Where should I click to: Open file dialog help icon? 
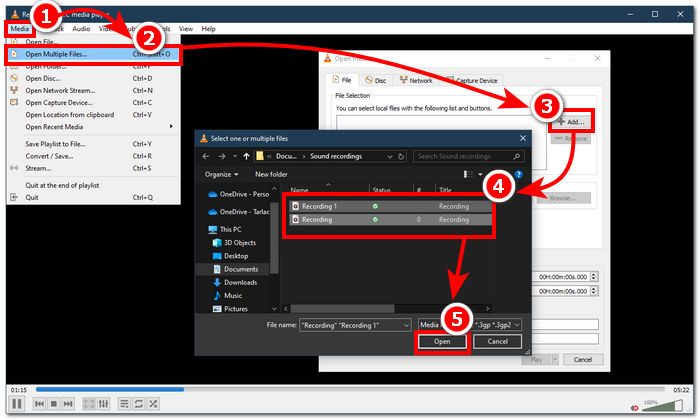[518, 174]
